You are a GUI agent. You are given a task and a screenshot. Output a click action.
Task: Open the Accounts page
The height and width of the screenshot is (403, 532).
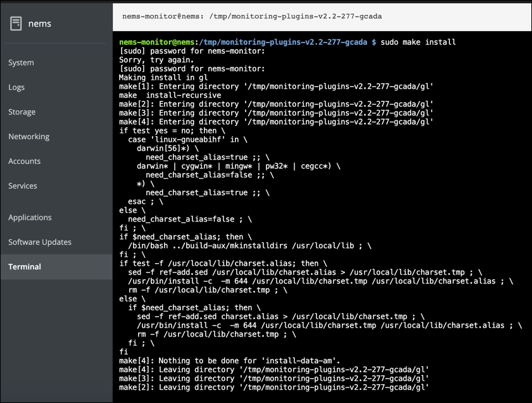click(24, 161)
